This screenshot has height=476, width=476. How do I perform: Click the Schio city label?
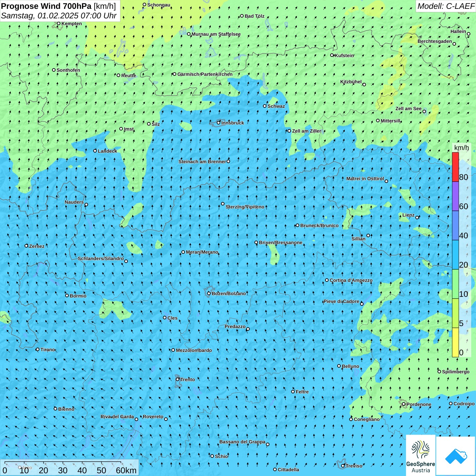coord(221,456)
